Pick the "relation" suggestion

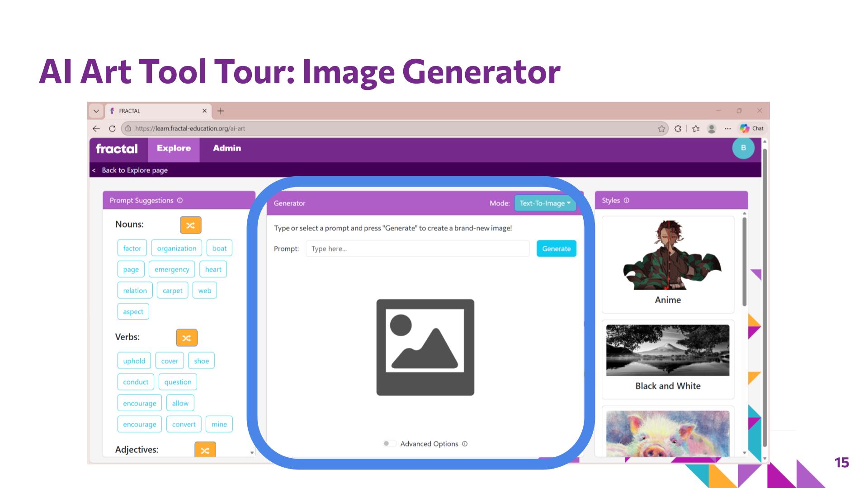135,291
